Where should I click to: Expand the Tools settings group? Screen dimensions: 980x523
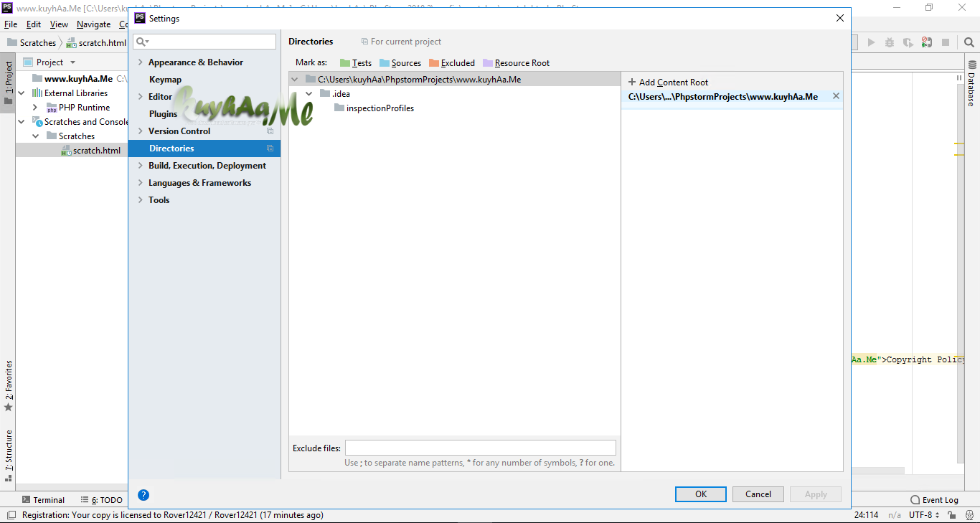[141, 200]
